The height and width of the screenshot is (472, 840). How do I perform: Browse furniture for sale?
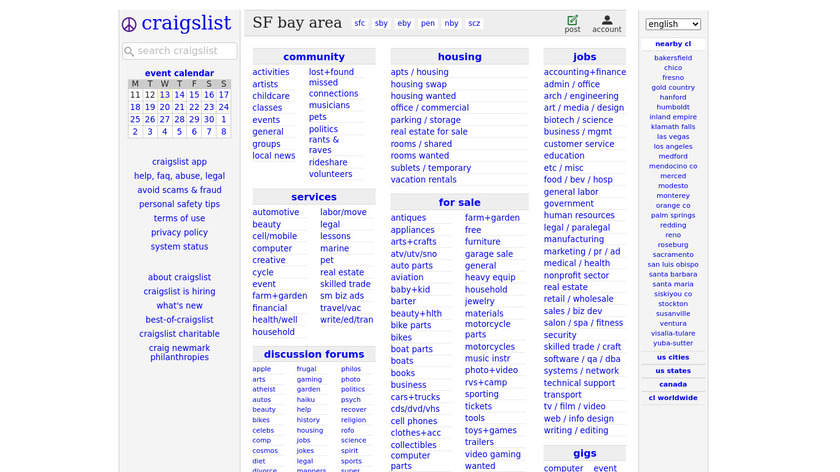tap(482, 242)
